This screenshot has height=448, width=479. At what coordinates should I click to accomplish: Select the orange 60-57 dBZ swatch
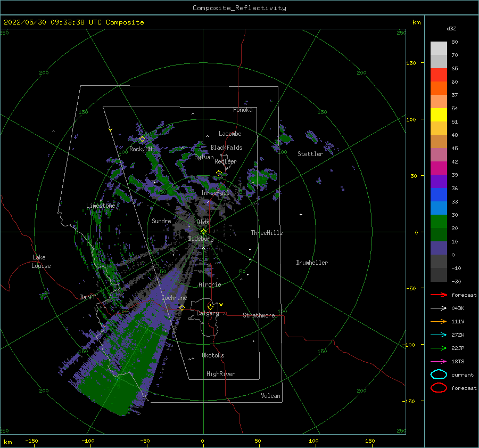pos(439,88)
